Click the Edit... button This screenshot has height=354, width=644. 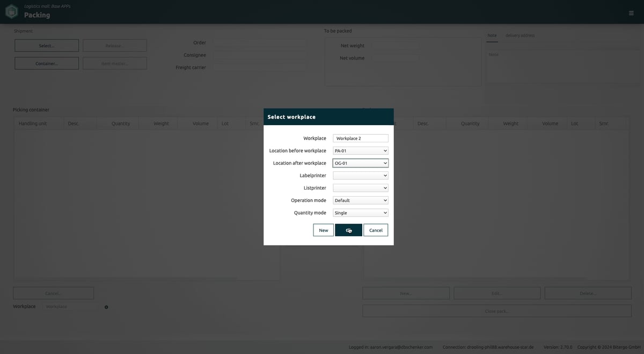(497, 293)
